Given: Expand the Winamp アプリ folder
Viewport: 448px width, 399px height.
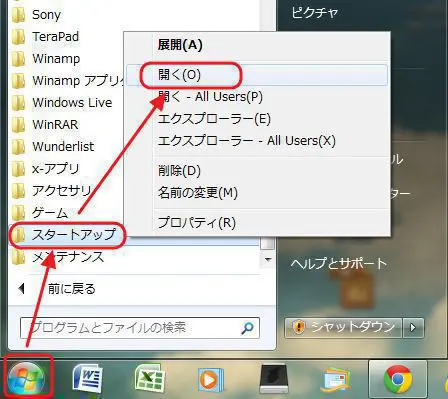Looking at the screenshot, I should tap(67, 81).
